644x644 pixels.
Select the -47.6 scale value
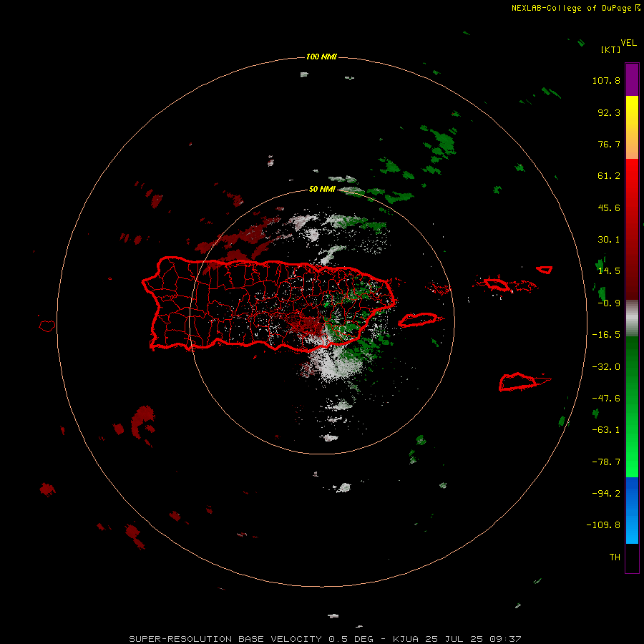pyautogui.click(x=606, y=399)
